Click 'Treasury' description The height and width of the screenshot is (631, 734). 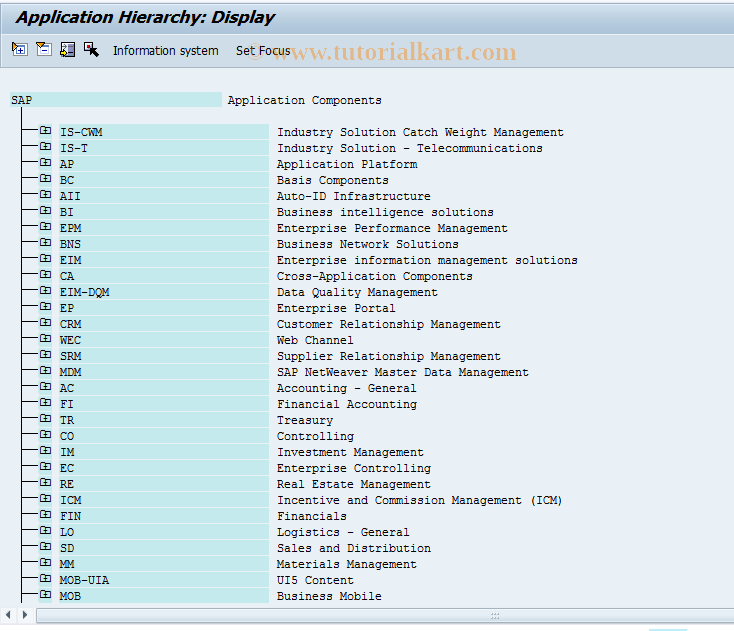point(305,420)
